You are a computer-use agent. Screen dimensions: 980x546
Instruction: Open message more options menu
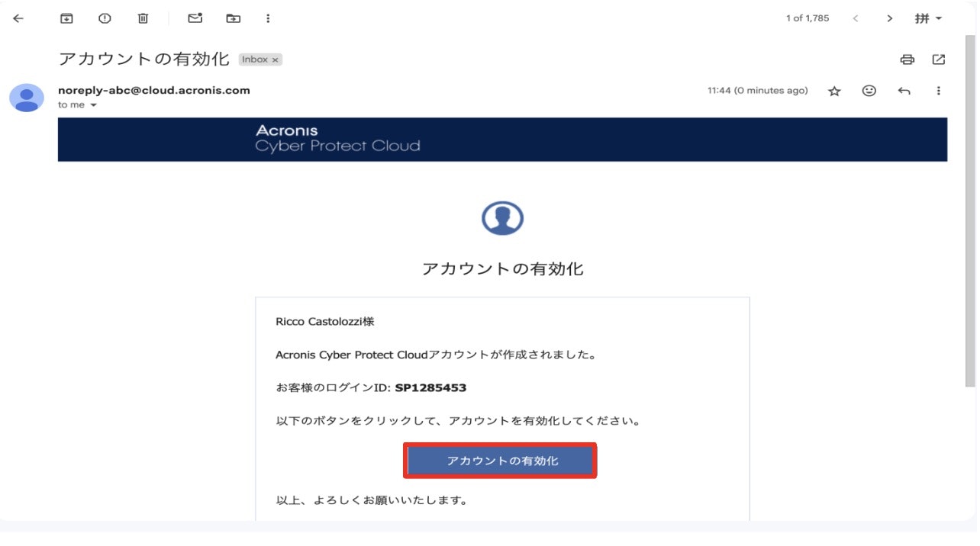(x=939, y=91)
